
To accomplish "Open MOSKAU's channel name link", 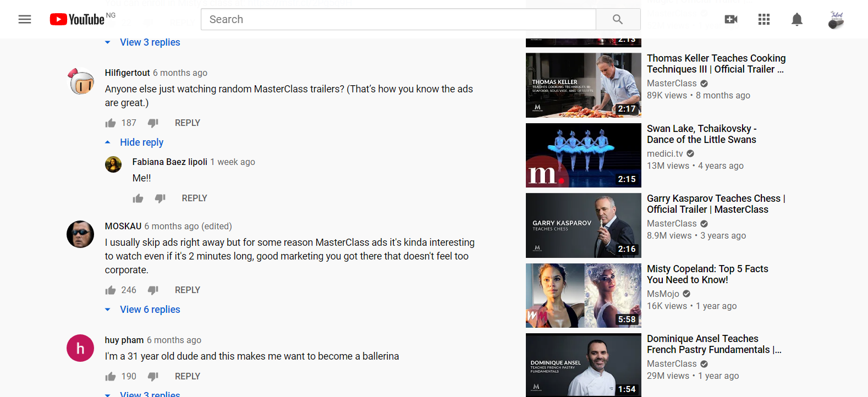I will (123, 227).
